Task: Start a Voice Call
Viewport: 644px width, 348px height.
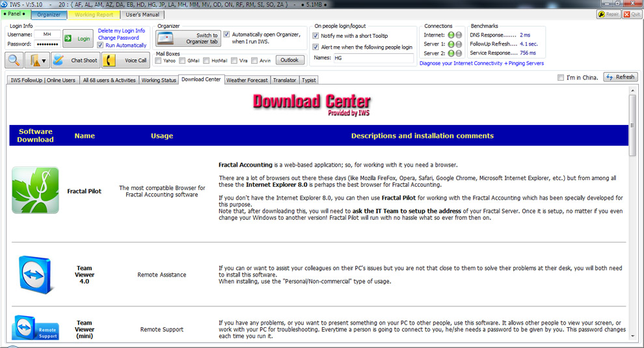Action: (126, 60)
